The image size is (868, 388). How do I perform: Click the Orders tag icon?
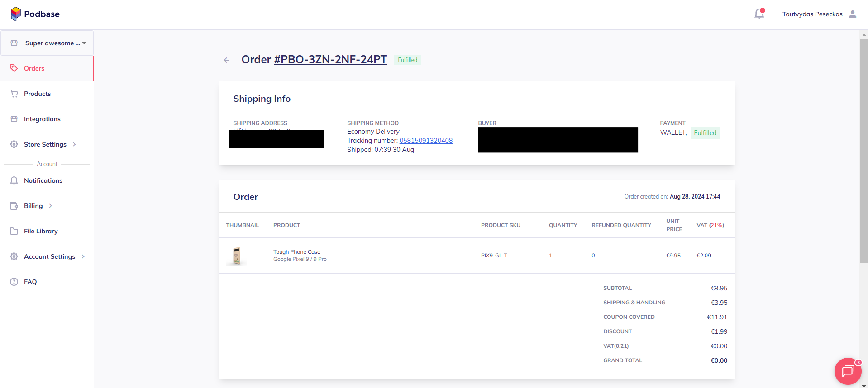click(14, 68)
